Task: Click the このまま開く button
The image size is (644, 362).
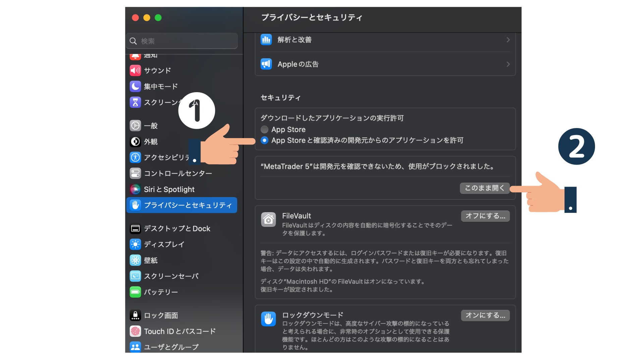Action: pyautogui.click(x=485, y=188)
